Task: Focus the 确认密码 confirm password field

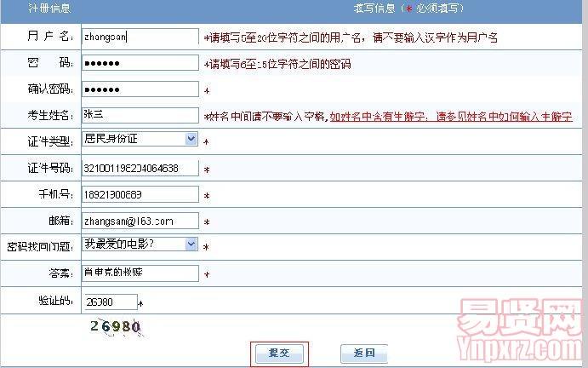Action: tap(140, 89)
